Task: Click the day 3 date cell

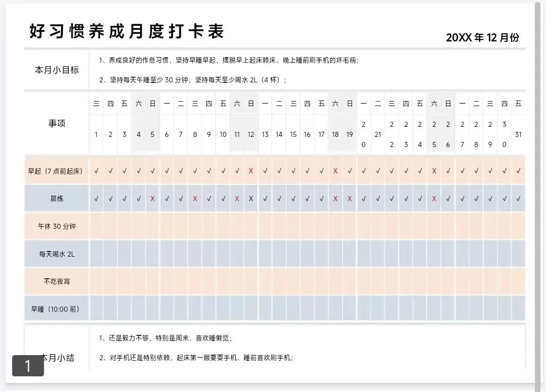Action: click(x=124, y=134)
